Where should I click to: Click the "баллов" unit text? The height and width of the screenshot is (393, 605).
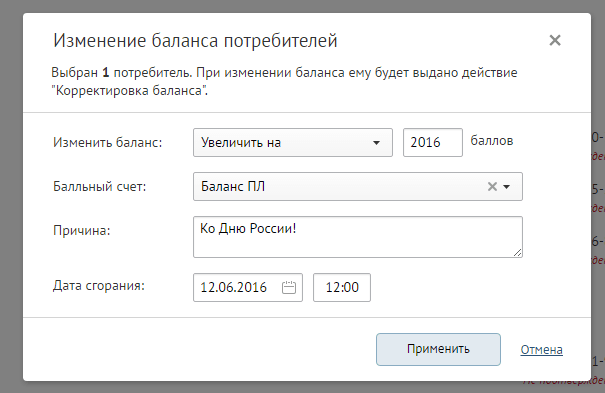(492, 141)
